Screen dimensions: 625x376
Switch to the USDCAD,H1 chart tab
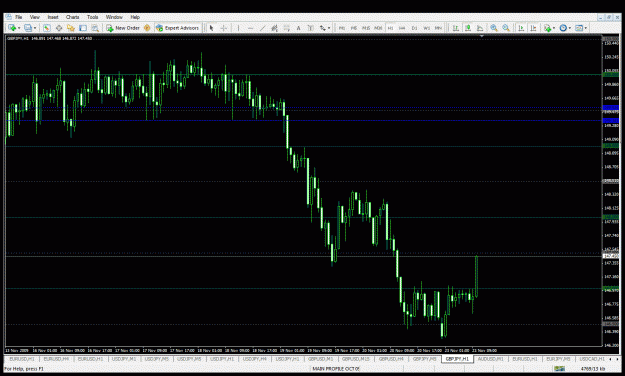(592, 359)
